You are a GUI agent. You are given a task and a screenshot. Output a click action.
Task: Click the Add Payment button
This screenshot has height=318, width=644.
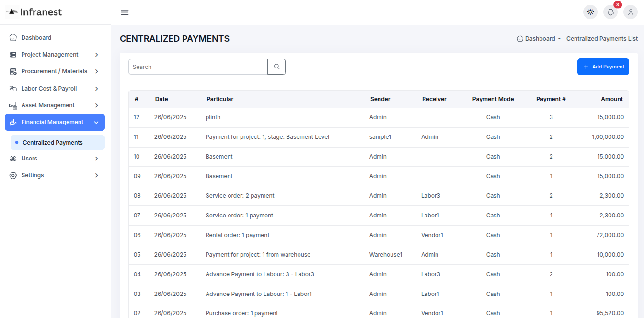coord(603,67)
